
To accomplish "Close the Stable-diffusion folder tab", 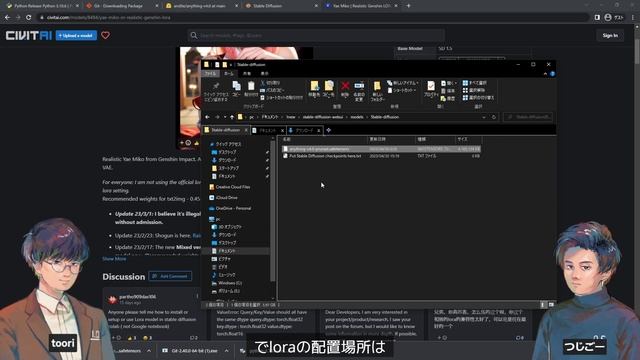I will coord(246,130).
